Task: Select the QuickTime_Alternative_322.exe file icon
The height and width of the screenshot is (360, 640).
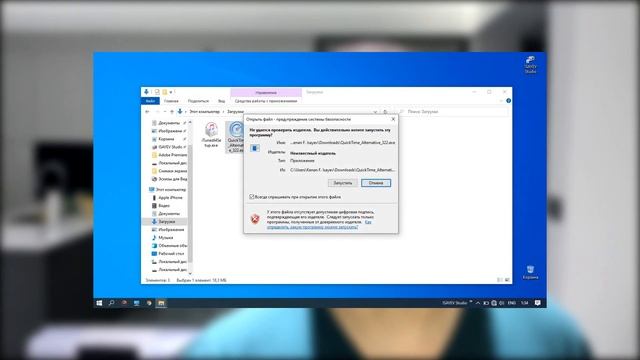Action: tap(236, 137)
